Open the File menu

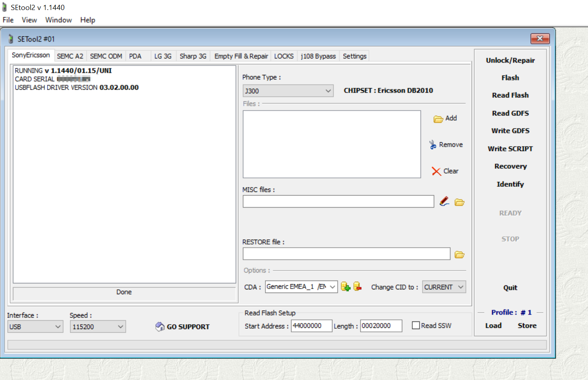tap(8, 20)
